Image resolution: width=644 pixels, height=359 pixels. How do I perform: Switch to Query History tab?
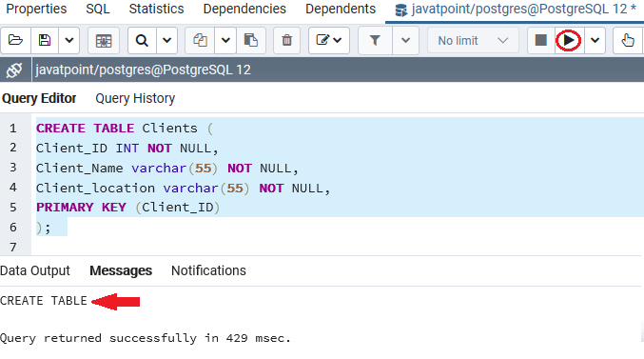coord(135,98)
